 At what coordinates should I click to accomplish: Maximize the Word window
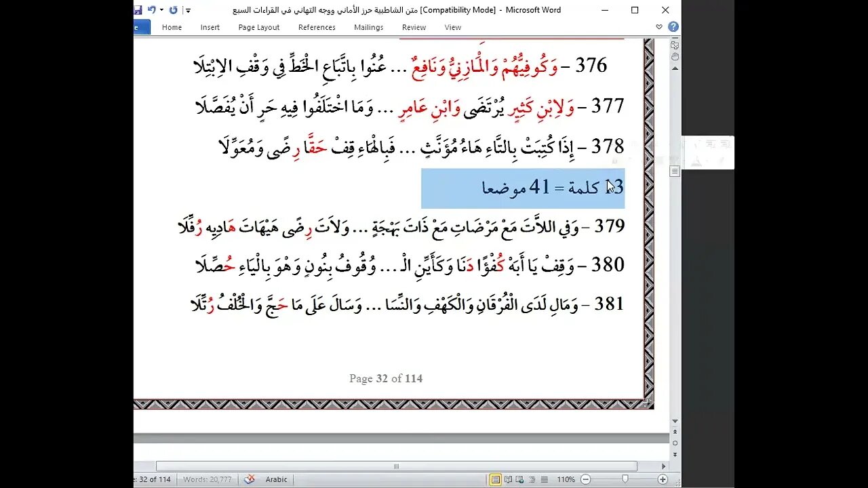tap(635, 10)
